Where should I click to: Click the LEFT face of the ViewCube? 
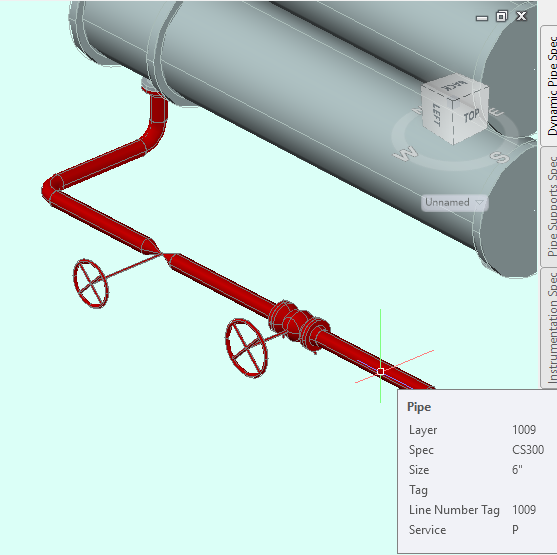(x=437, y=114)
